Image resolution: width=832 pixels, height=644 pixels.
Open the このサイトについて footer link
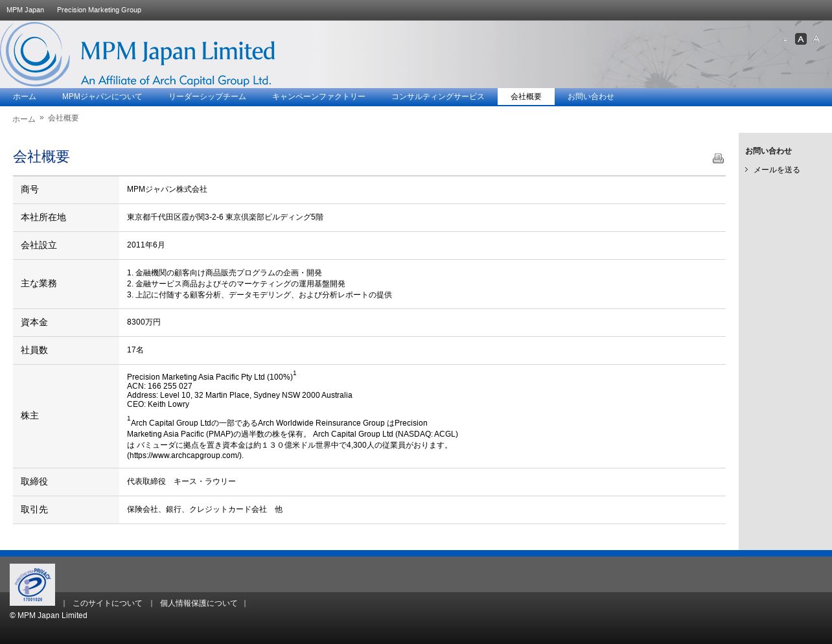click(108, 603)
